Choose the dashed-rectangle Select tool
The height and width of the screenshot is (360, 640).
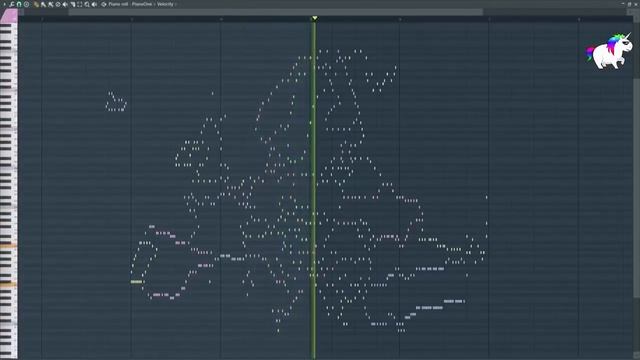click(80, 4)
